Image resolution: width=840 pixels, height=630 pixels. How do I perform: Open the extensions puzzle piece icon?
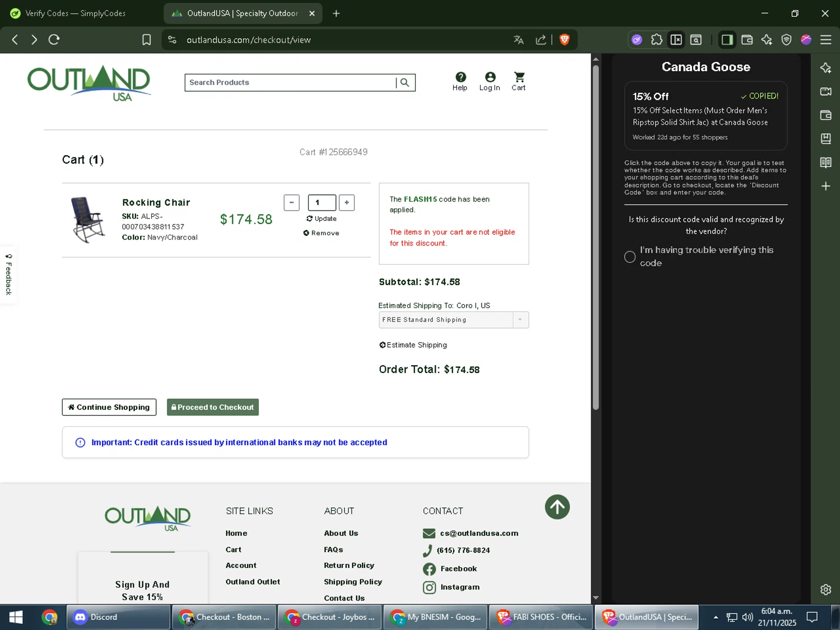pyautogui.click(x=656, y=40)
